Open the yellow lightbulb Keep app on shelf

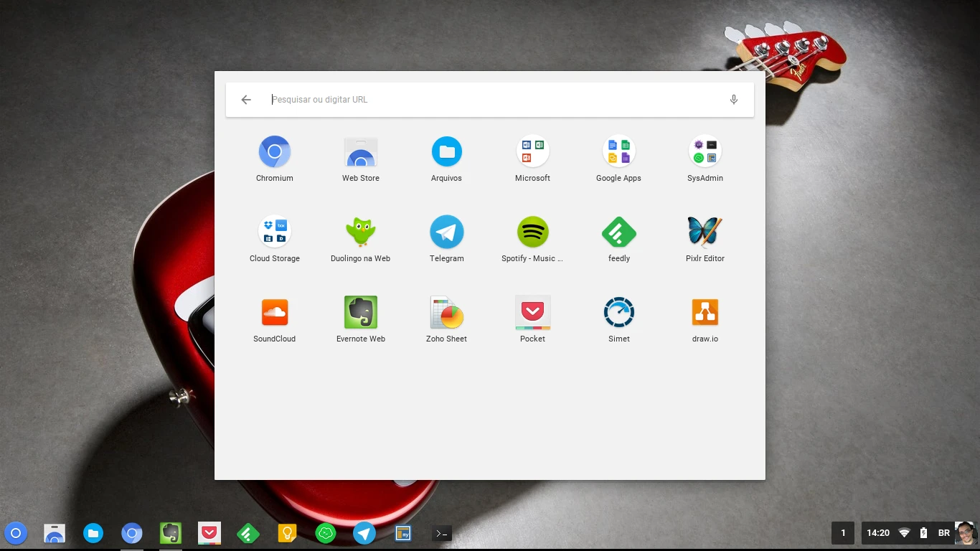(287, 533)
